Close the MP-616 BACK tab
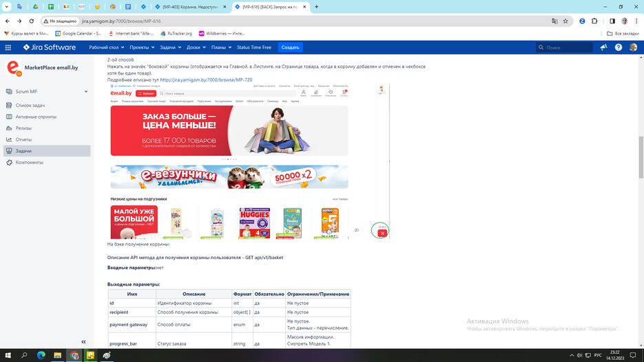Screen dimensions: 644x362 coord(304,7)
